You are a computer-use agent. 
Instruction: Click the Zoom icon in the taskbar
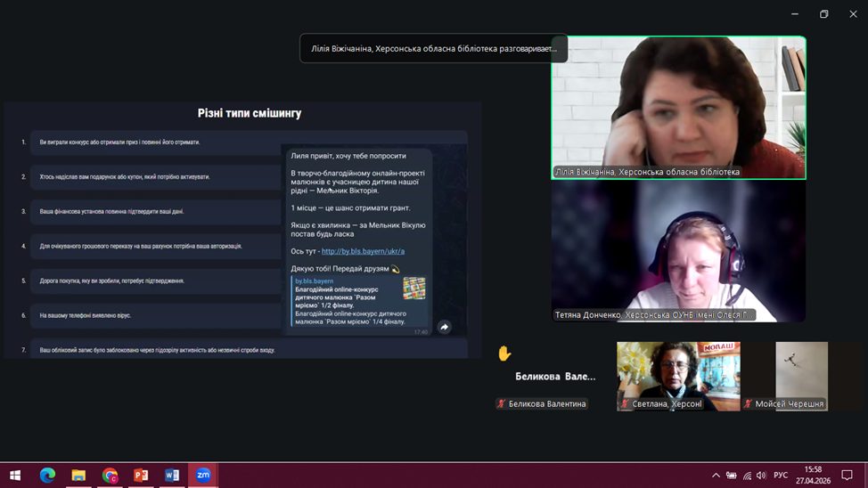(x=203, y=475)
